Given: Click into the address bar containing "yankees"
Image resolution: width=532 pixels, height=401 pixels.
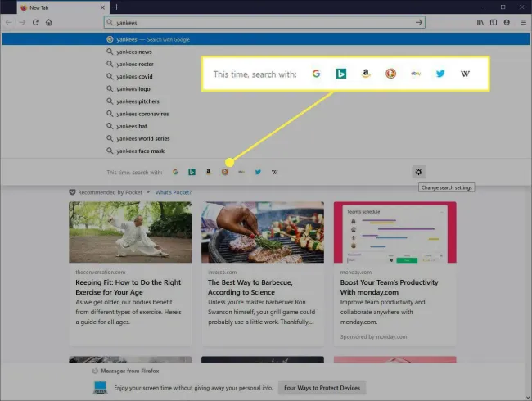Looking at the screenshot, I should (x=262, y=22).
